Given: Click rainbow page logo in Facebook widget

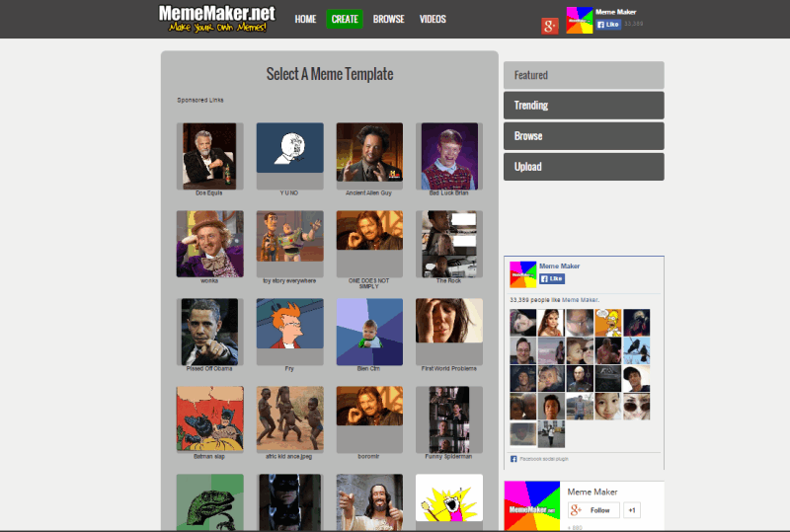Looking at the screenshot, I should pos(523,274).
